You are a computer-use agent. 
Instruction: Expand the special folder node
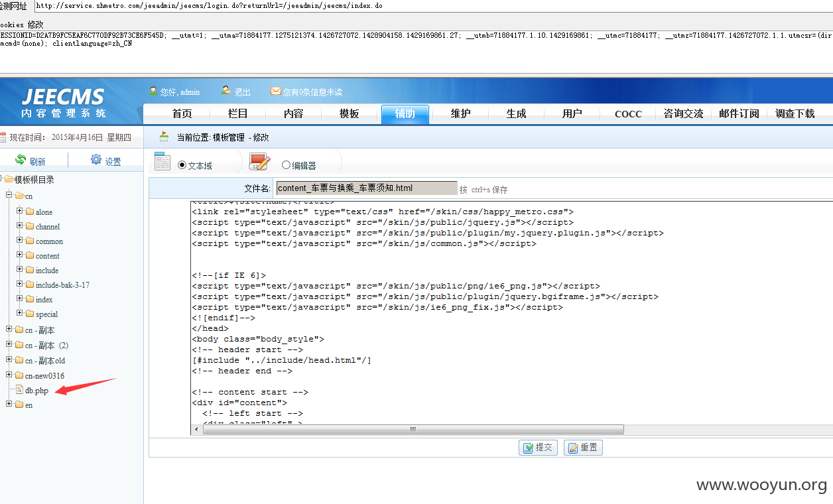[20, 314]
